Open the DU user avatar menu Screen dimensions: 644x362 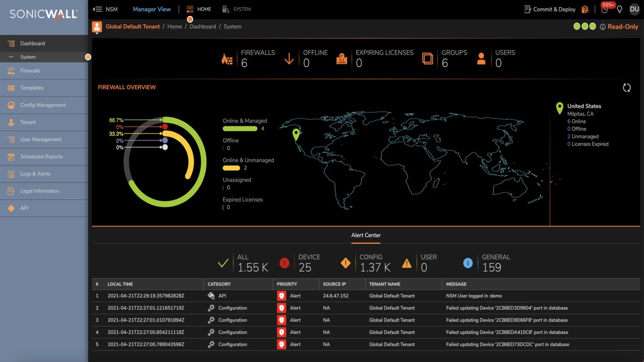(x=634, y=9)
